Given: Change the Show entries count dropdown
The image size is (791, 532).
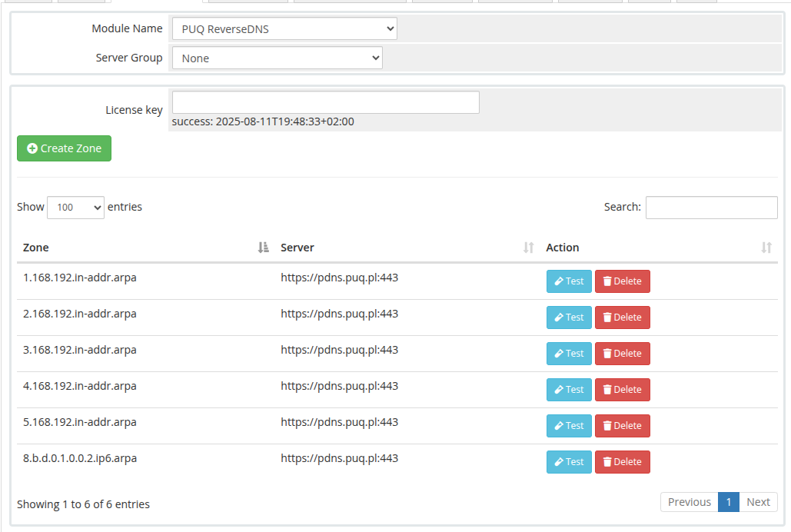Looking at the screenshot, I should 75,208.
